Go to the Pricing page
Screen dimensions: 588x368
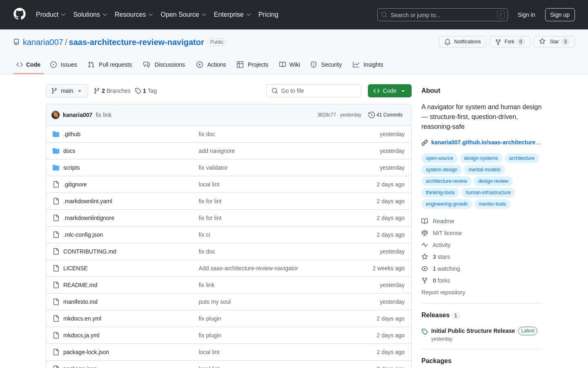(x=268, y=14)
